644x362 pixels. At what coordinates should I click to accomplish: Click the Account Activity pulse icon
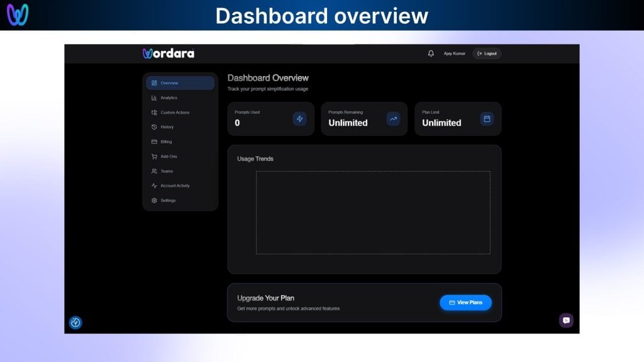click(x=154, y=185)
